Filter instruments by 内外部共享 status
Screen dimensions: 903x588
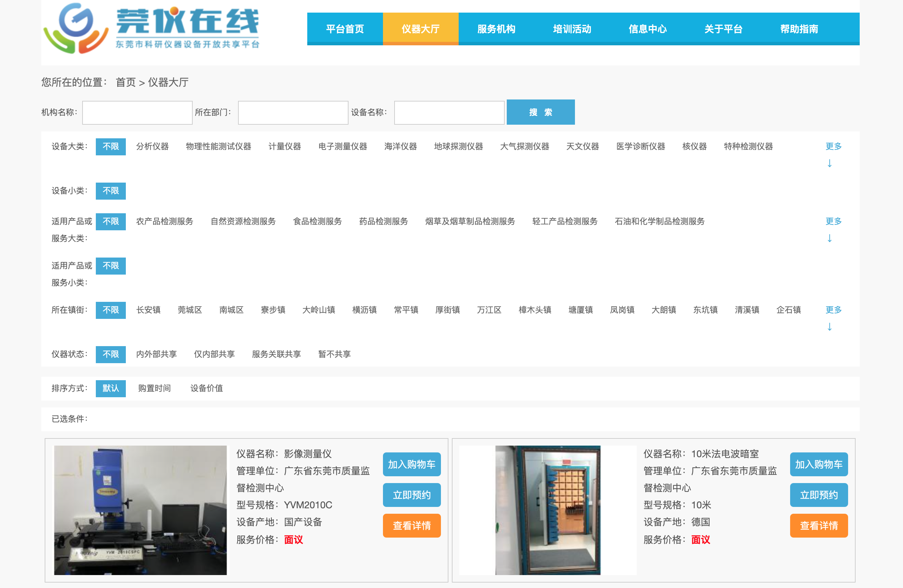157,354
